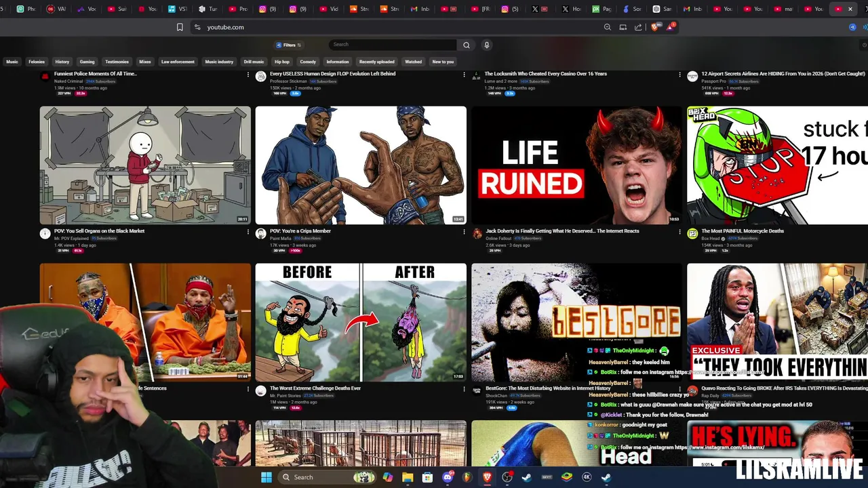Select the Felonies filter chip

37,62
